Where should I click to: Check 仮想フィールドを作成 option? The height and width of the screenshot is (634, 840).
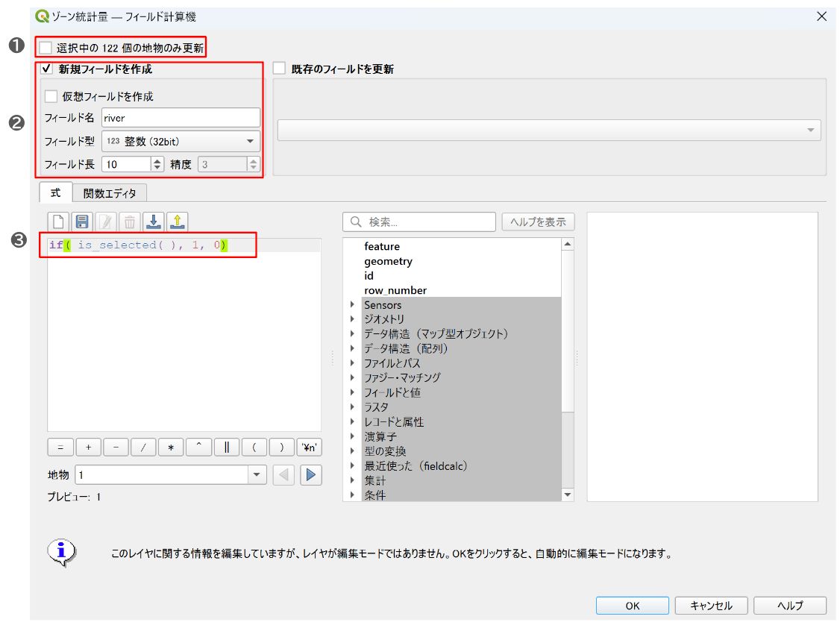tap(51, 96)
